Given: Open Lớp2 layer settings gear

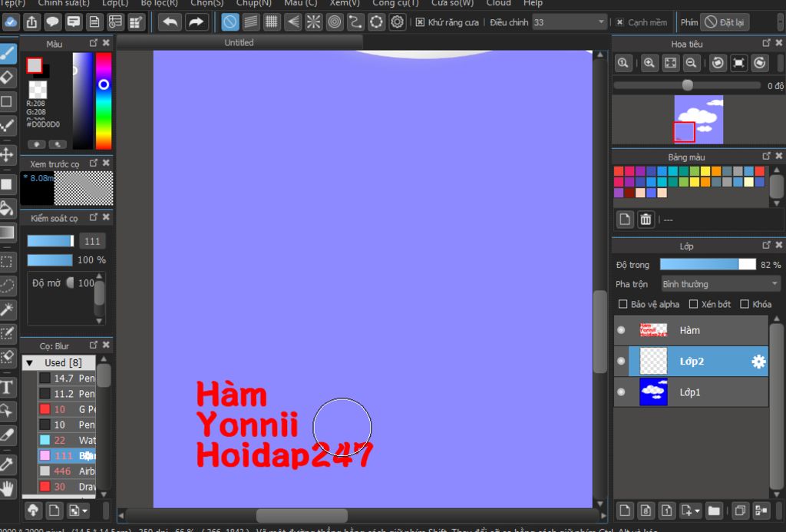Looking at the screenshot, I should coord(758,362).
